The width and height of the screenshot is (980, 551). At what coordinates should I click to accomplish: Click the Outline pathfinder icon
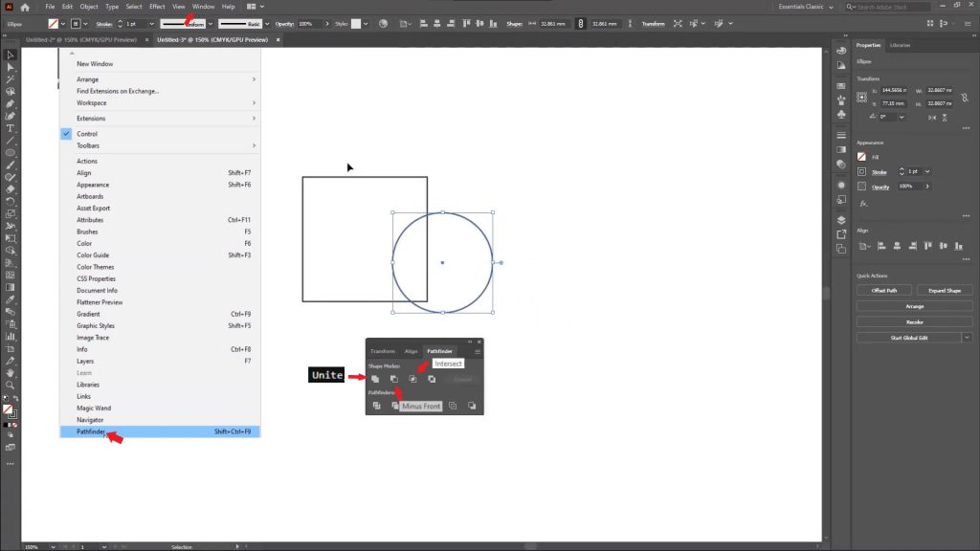point(453,406)
